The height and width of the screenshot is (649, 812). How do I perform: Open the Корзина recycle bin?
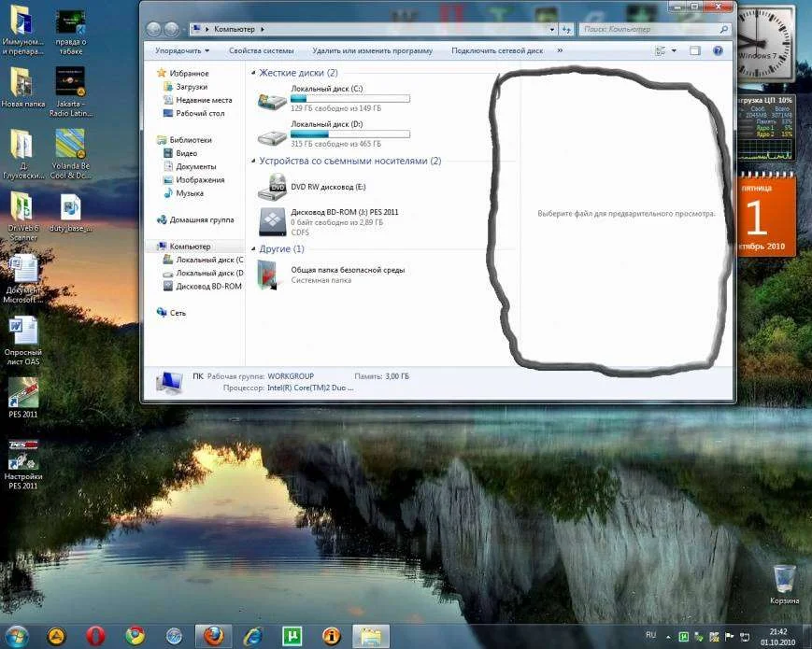pyautogui.click(x=785, y=585)
